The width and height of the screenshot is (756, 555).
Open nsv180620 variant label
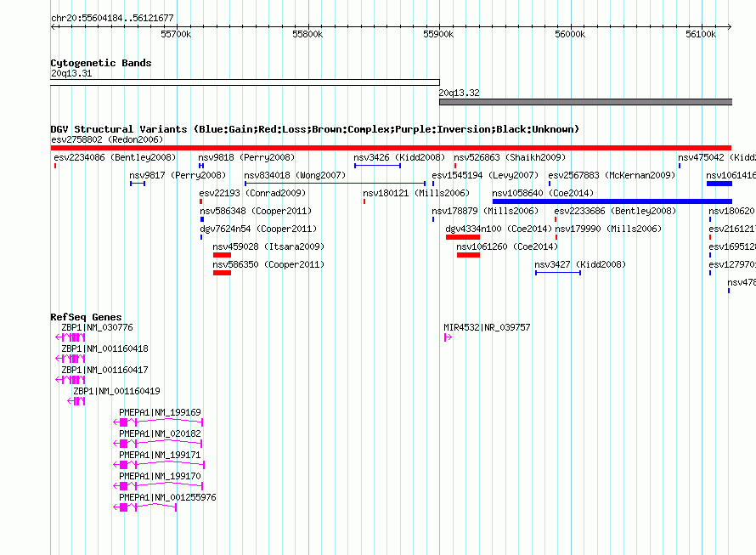pos(732,211)
